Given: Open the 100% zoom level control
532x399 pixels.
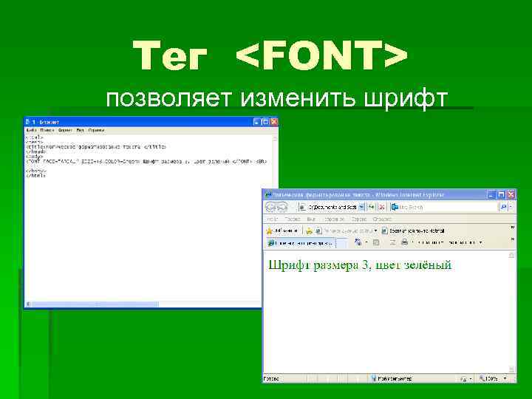Looking at the screenshot, I should (x=488, y=378).
